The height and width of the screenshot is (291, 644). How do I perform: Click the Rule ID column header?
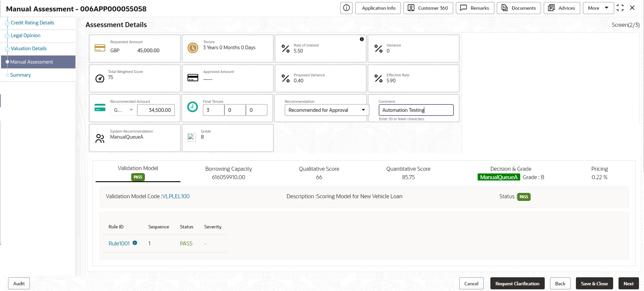(116, 227)
